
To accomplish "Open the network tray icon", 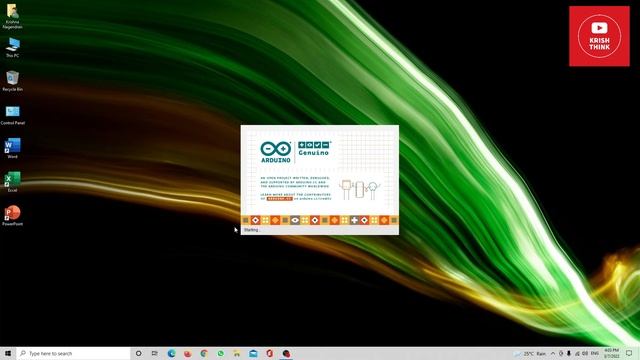I will point(577,353).
